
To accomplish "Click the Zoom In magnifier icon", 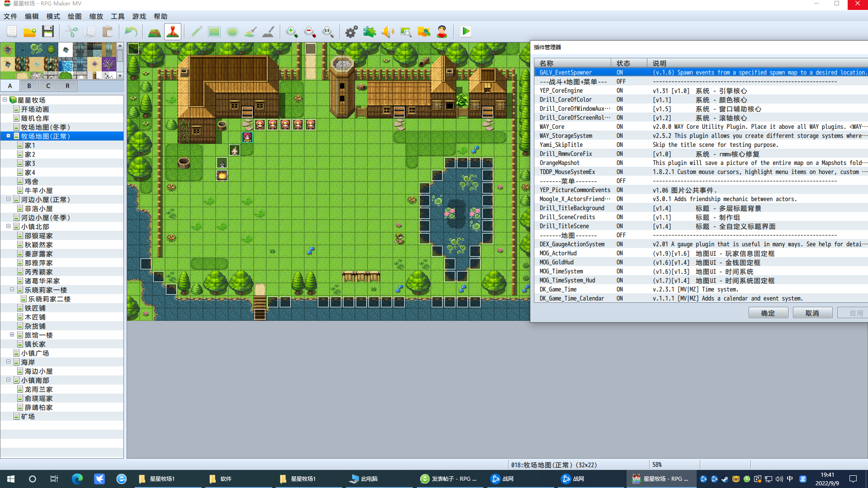I will click(x=292, y=32).
